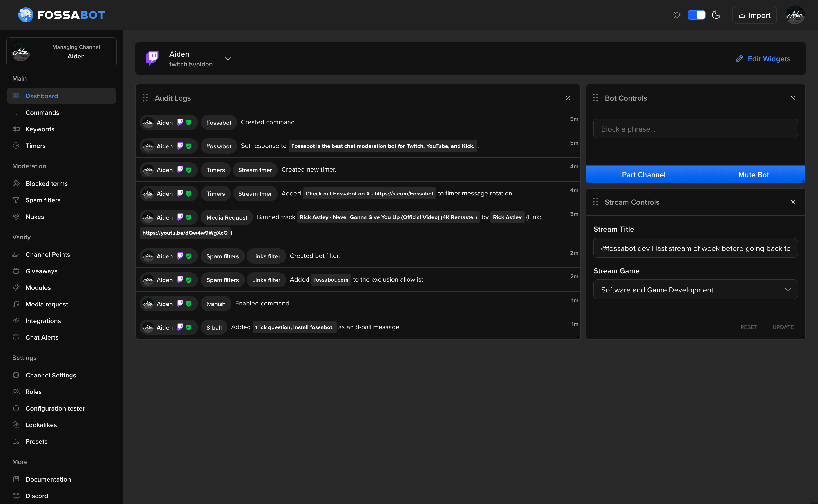
Task: Expand the Aiden twitch.tv/aiden channel chevron
Action: [228, 59]
